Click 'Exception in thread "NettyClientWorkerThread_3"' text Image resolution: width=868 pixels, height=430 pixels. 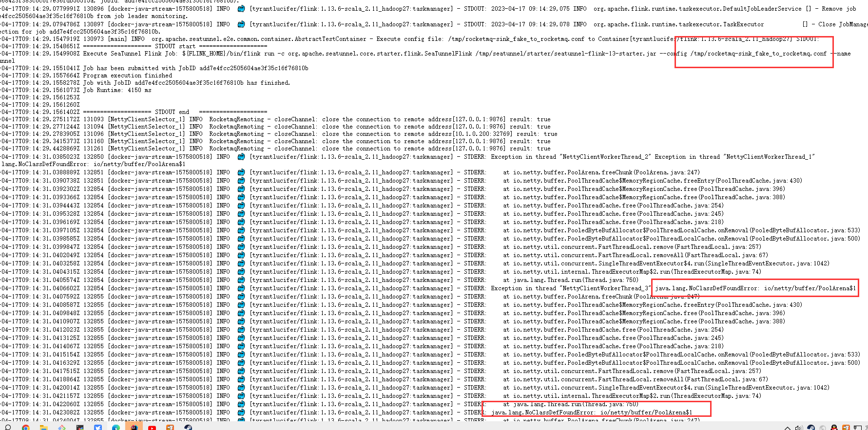[x=571, y=288]
